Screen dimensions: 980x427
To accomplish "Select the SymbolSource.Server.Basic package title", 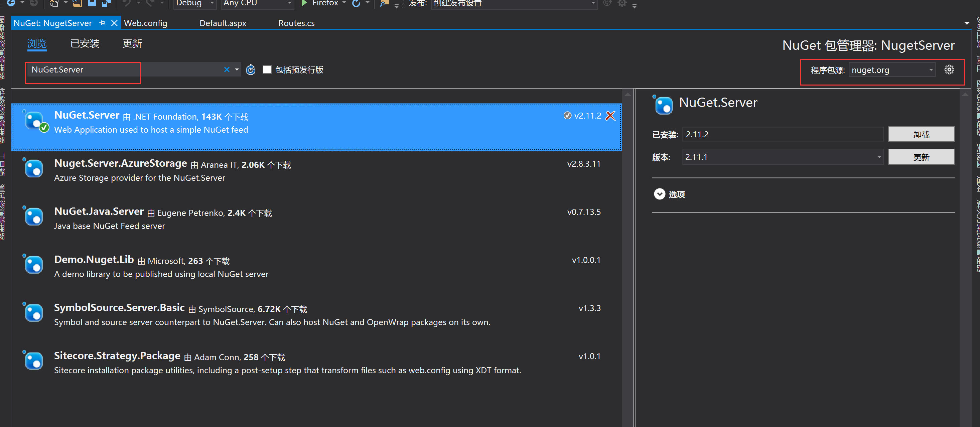I will (120, 307).
